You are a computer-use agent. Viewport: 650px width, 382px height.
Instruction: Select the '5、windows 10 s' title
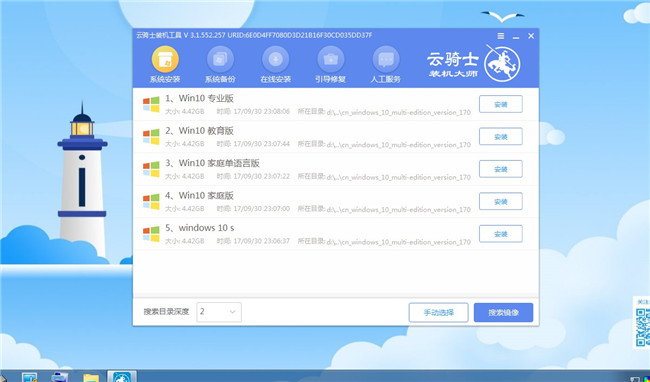tap(200, 228)
